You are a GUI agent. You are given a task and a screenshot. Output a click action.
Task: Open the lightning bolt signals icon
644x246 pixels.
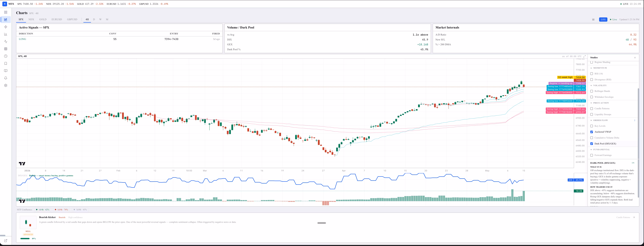tap(6, 27)
